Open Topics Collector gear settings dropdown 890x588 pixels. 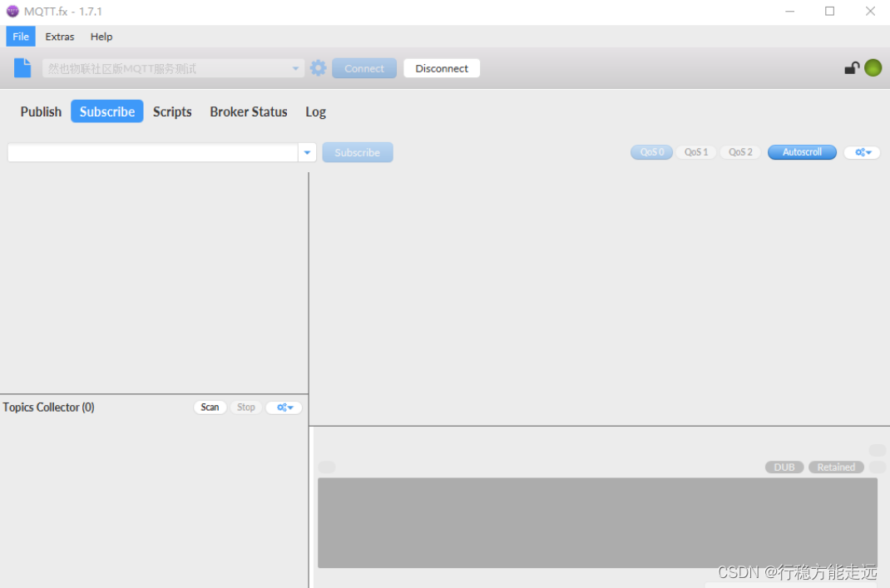click(284, 408)
